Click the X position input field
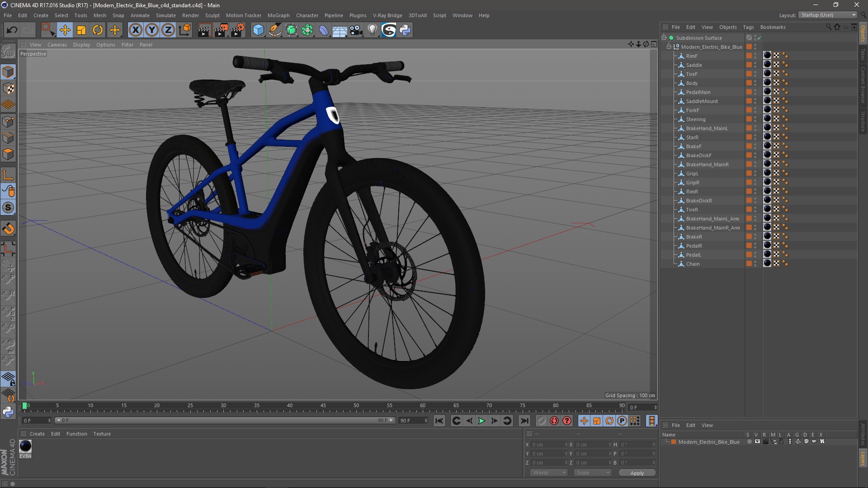Viewport: 868px width, 488px height. pos(548,445)
